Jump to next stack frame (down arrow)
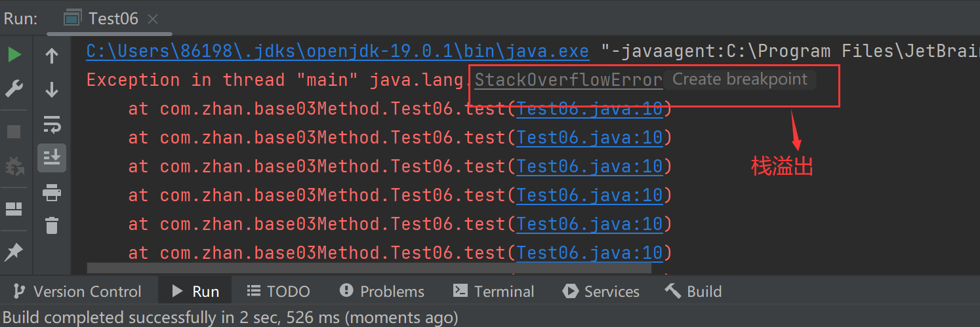The width and height of the screenshot is (980, 327). [52, 90]
